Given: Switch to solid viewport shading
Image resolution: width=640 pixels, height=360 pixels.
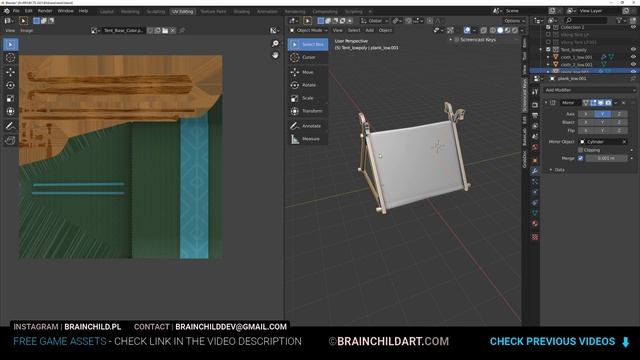Looking at the screenshot, I should coord(500,30).
